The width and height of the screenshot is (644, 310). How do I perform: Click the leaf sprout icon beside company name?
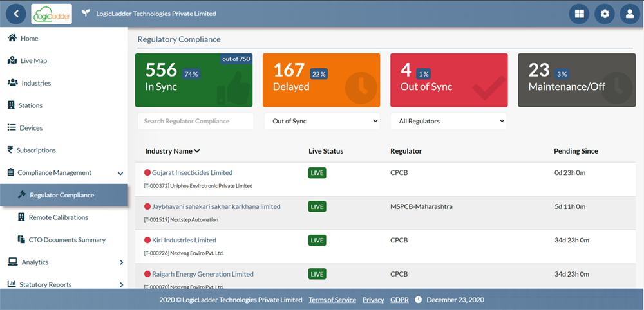pos(86,14)
